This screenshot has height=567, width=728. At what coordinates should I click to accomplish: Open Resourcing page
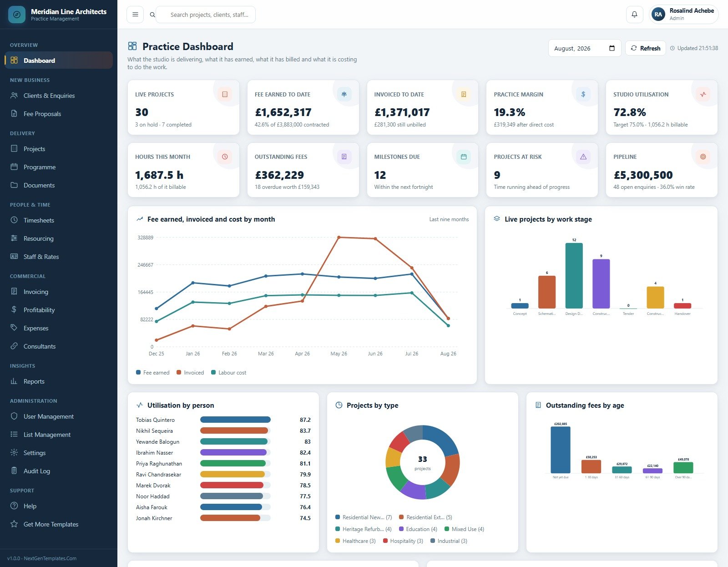(59, 238)
